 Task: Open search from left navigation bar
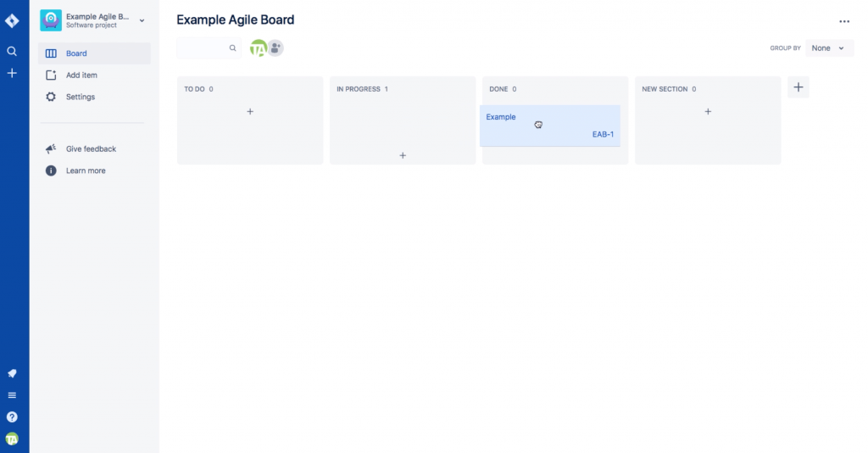[12, 52]
